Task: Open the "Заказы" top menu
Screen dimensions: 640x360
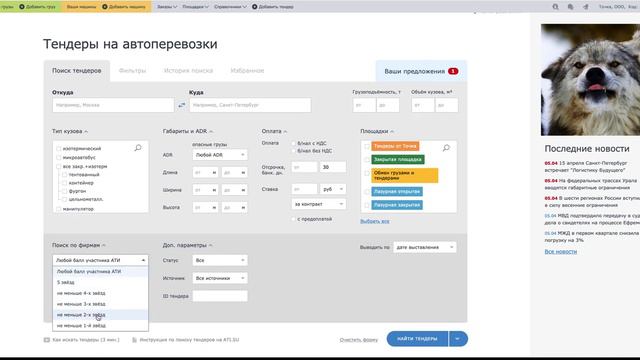Action: 167,7
